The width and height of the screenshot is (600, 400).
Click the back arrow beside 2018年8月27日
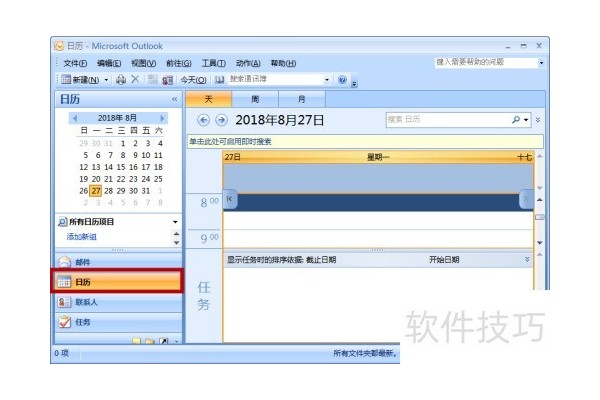click(x=203, y=120)
